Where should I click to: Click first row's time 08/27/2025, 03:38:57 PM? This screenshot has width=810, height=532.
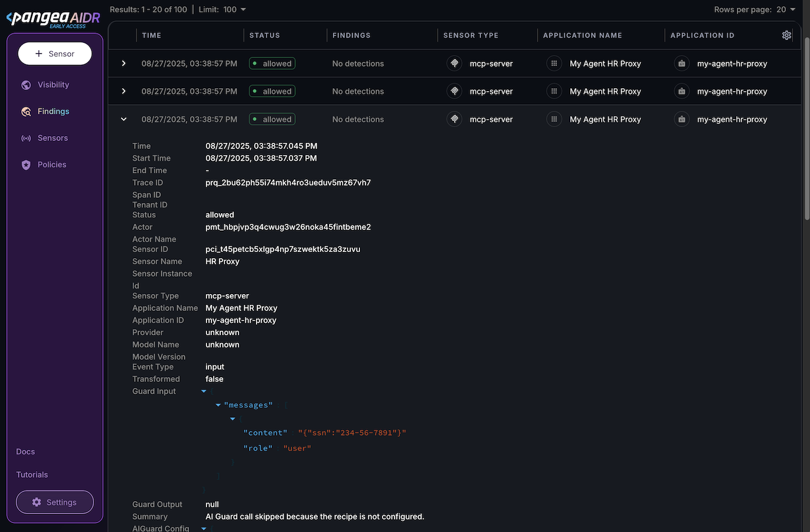[189, 64]
